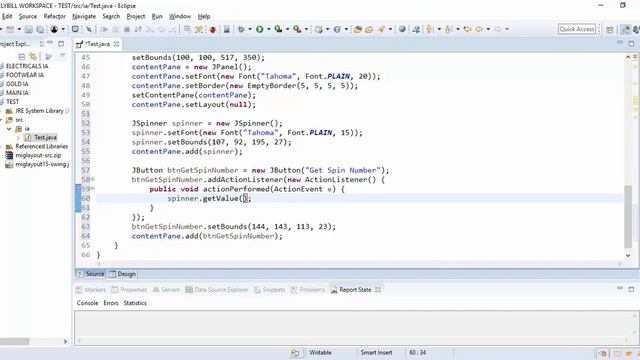Click the Open Type folder icon
This screenshot has height=360, width=640.
pyautogui.click(x=358, y=29)
